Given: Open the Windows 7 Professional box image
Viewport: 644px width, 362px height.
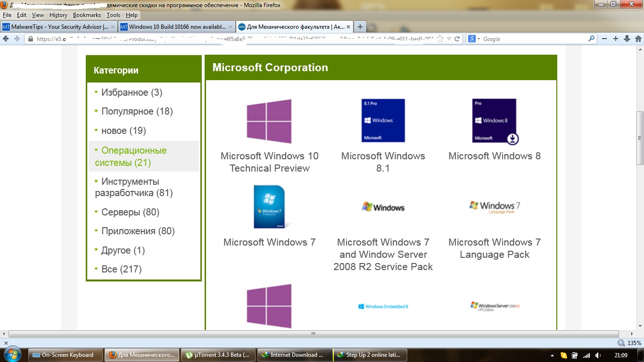Looking at the screenshot, I should point(272,207).
